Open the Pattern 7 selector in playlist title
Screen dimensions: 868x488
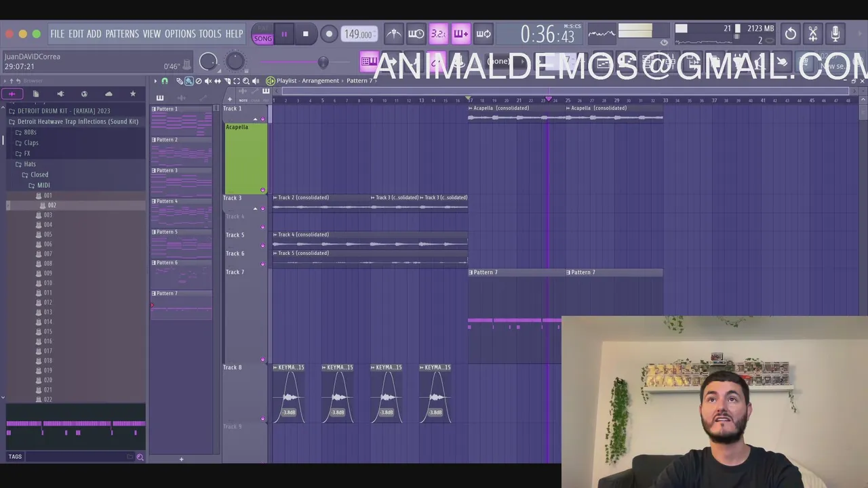(359, 81)
